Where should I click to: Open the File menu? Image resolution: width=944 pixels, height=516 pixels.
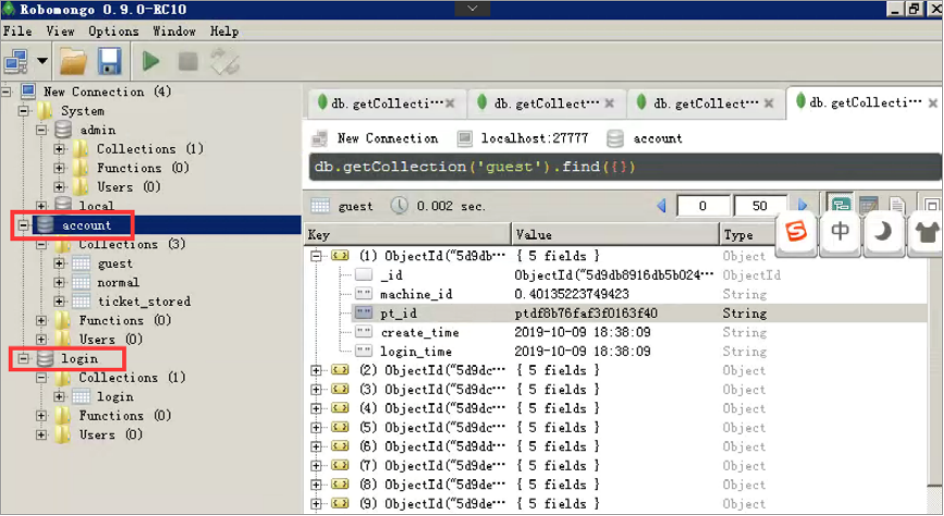tap(17, 31)
